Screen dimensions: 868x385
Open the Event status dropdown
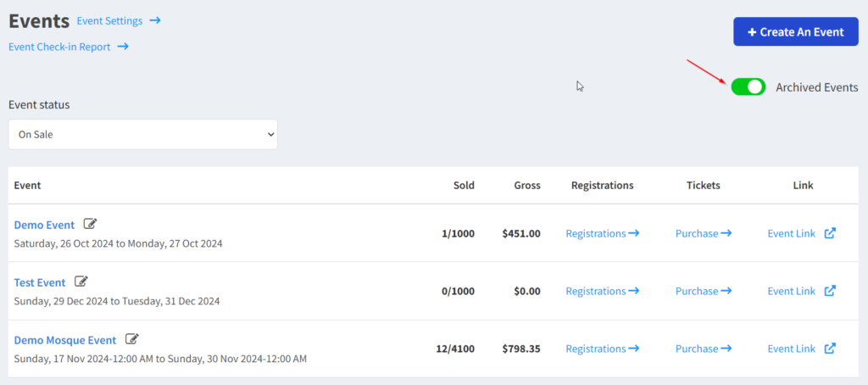[x=142, y=134]
